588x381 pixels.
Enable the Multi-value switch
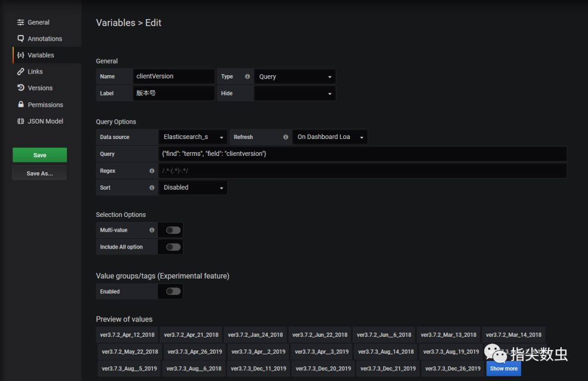coord(173,230)
